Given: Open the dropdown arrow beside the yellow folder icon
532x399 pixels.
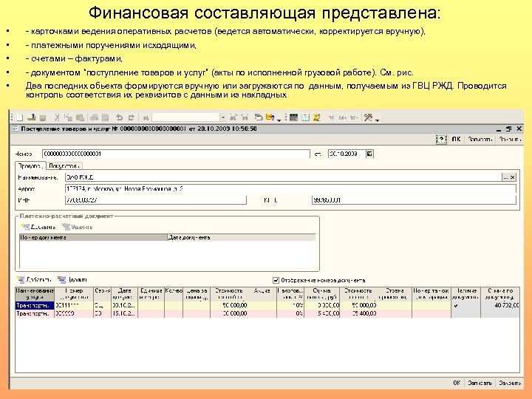Looking at the screenshot, I should click(x=279, y=120).
